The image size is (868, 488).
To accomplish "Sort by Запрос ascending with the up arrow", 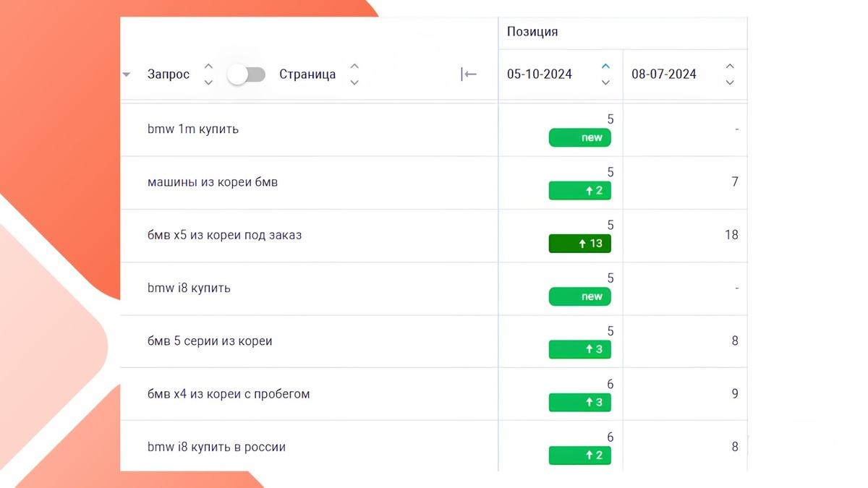I will click(208, 65).
